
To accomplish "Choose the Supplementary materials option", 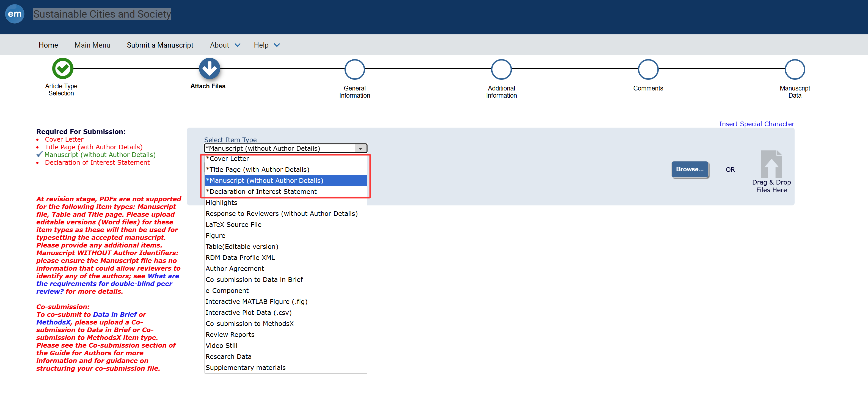I will 245,368.
